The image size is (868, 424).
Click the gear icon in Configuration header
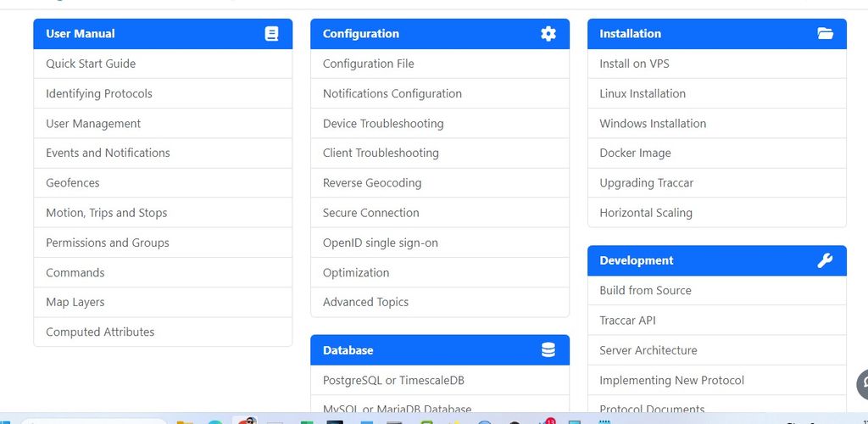tap(548, 34)
